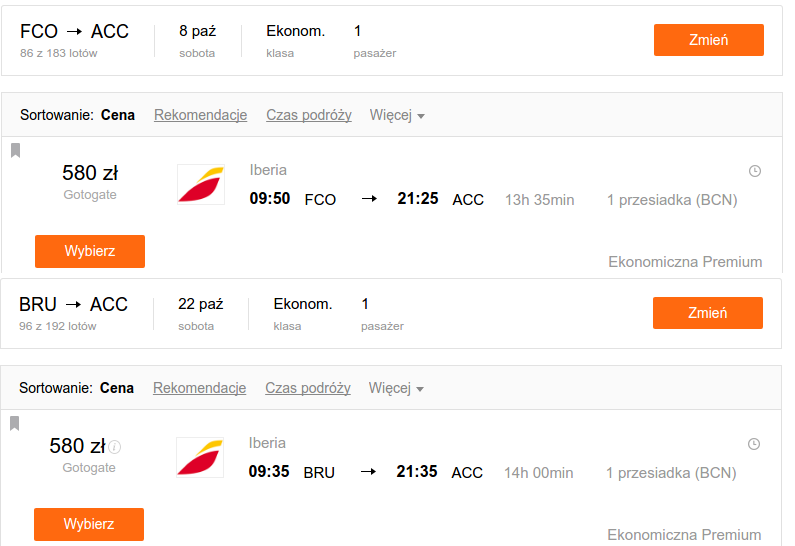Click info icon next to second 580 zł price
The image size is (795, 546).
(115, 447)
